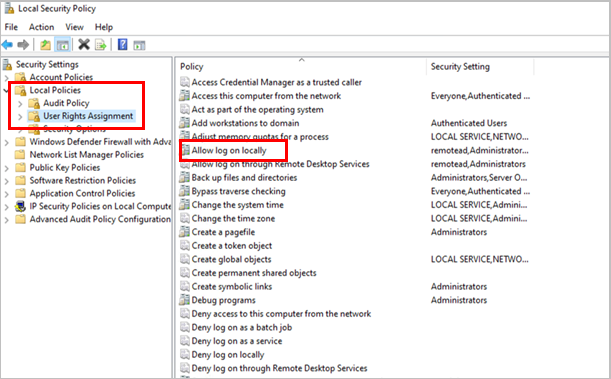Click the Audit Policy folder icon
Screen dimensions: 611x379
pyautogui.click(x=34, y=103)
